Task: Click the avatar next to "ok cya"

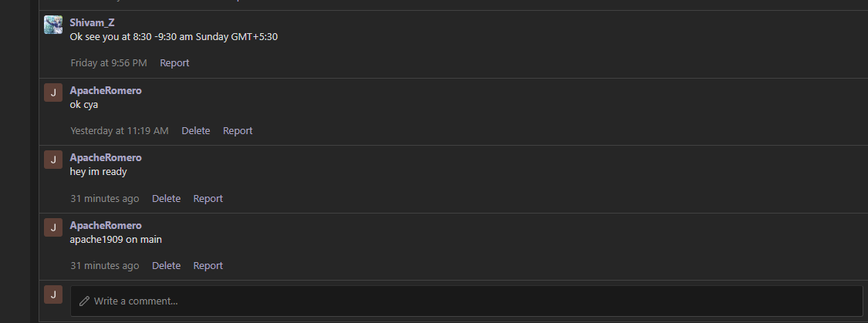Action: [53, 93]
